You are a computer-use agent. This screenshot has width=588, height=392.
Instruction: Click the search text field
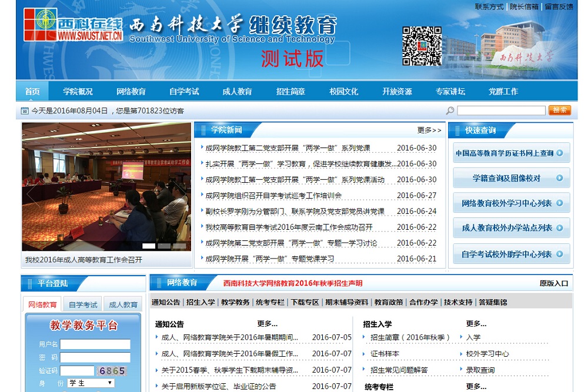pos(502,110)
